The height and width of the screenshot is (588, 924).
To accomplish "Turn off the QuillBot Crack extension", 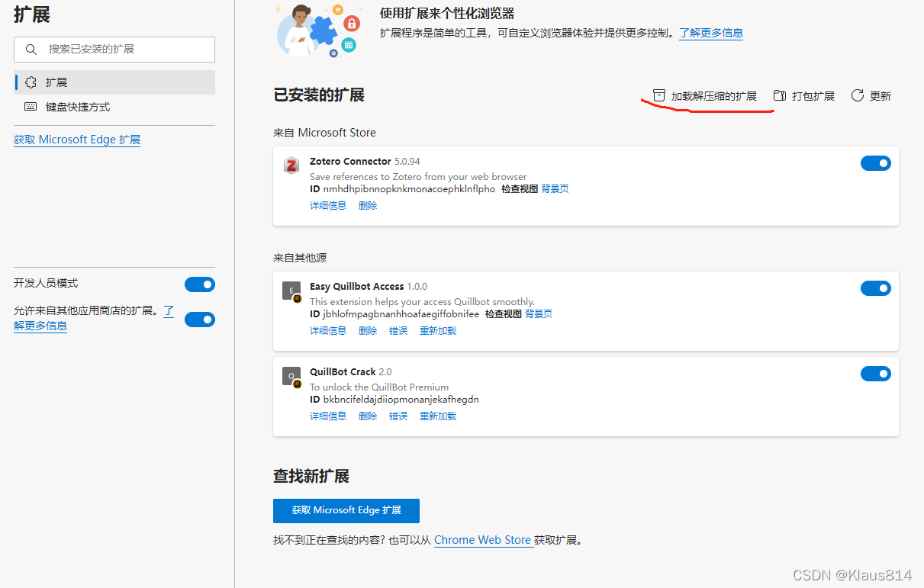I will click(x=876, y=374).
